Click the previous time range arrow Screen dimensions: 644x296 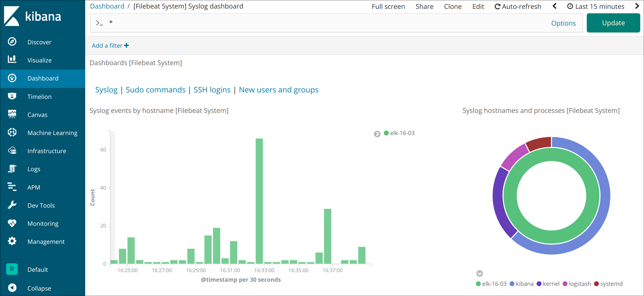(x=554, y=6)
